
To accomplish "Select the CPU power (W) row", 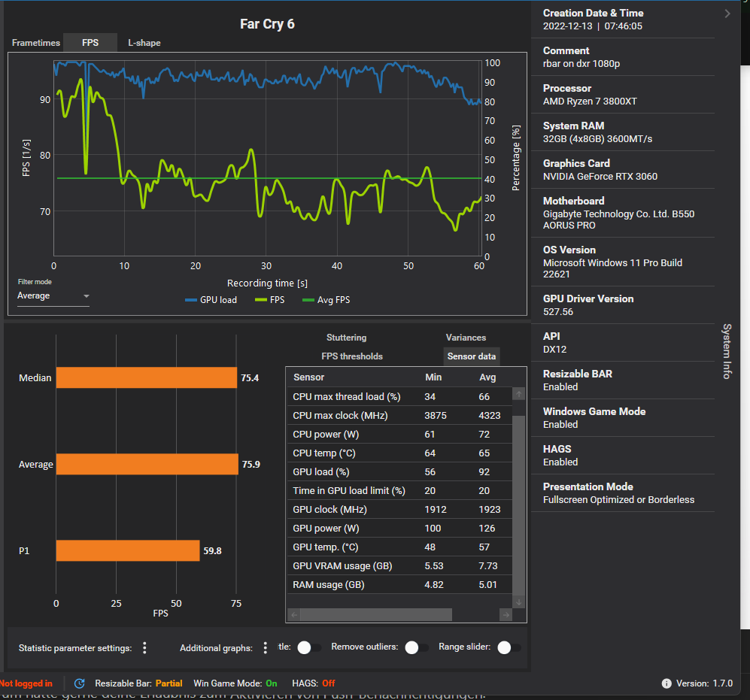I will coord(399,434).
